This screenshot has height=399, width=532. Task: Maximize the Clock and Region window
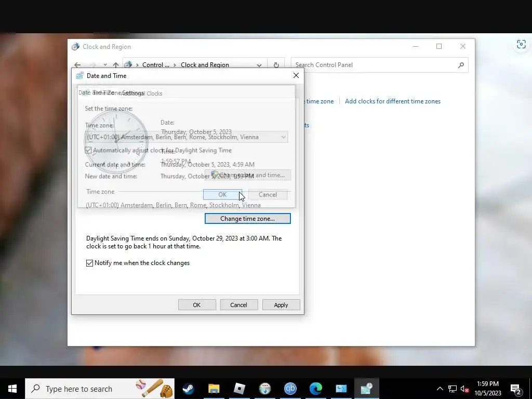[439, 46]
